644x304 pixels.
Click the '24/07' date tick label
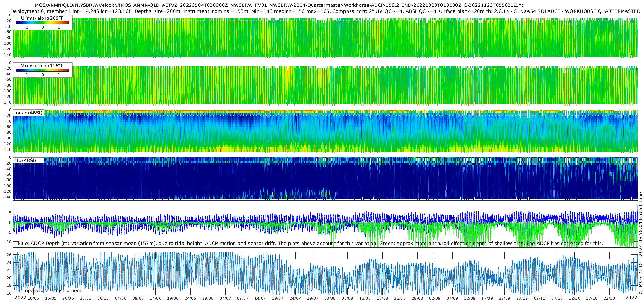pos(295,298)
